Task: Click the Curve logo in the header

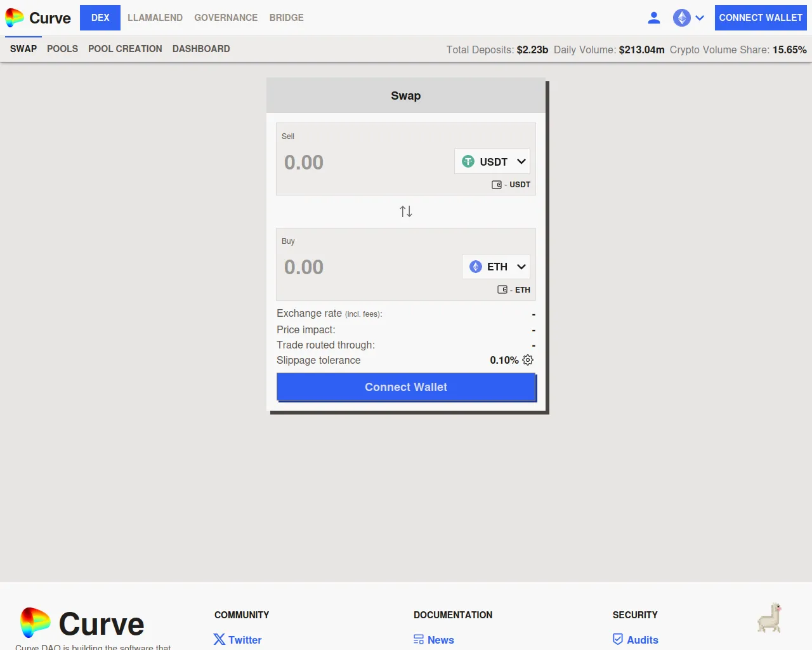Action: point(38,18)
